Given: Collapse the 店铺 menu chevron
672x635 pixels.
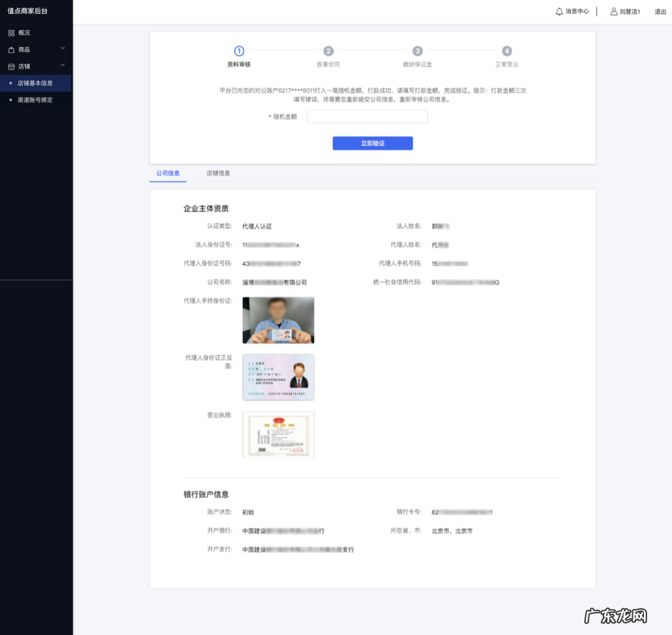Looking at the screenshot, I should (x=63, y=66).
